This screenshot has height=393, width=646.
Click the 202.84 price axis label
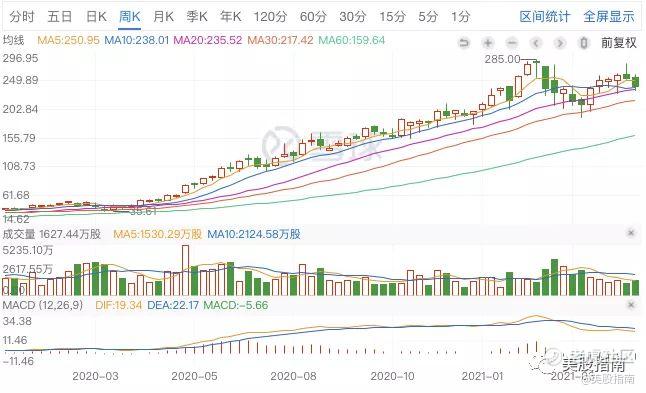tap(20, 109)
